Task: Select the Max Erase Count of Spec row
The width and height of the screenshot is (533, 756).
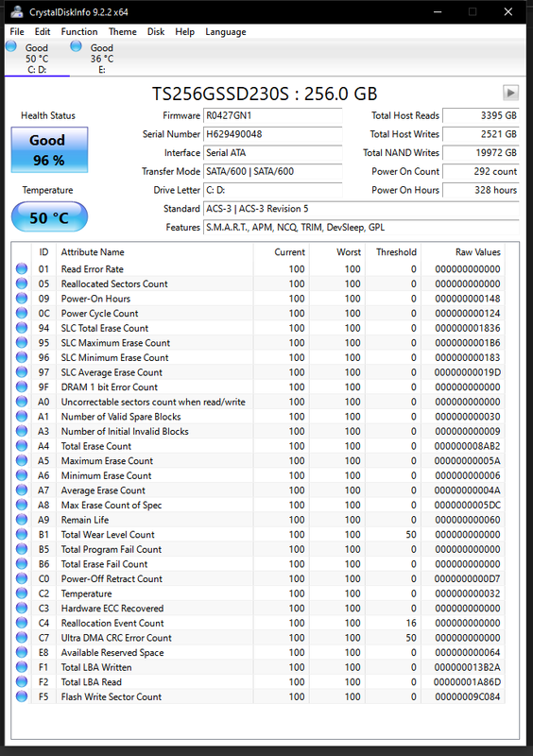Action: (260, 505)
